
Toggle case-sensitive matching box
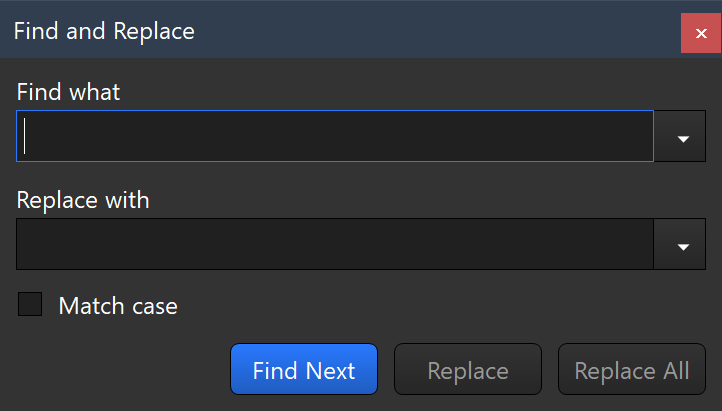[31, 305]
